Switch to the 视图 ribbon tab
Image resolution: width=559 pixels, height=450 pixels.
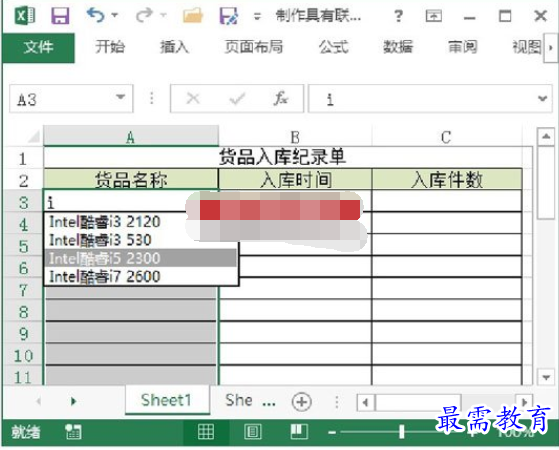pos(527,47)
